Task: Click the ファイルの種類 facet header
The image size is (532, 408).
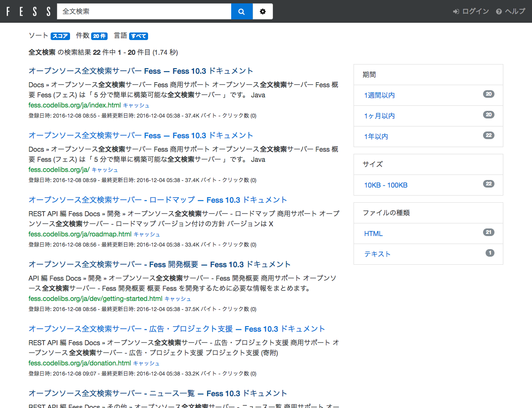Action: tap(428, 213)
